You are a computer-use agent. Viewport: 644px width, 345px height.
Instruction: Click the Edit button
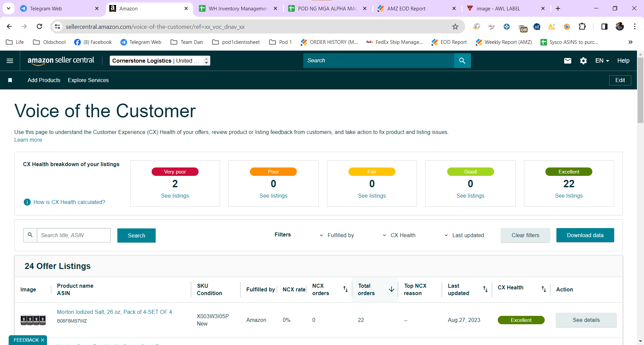click(620, 80)
